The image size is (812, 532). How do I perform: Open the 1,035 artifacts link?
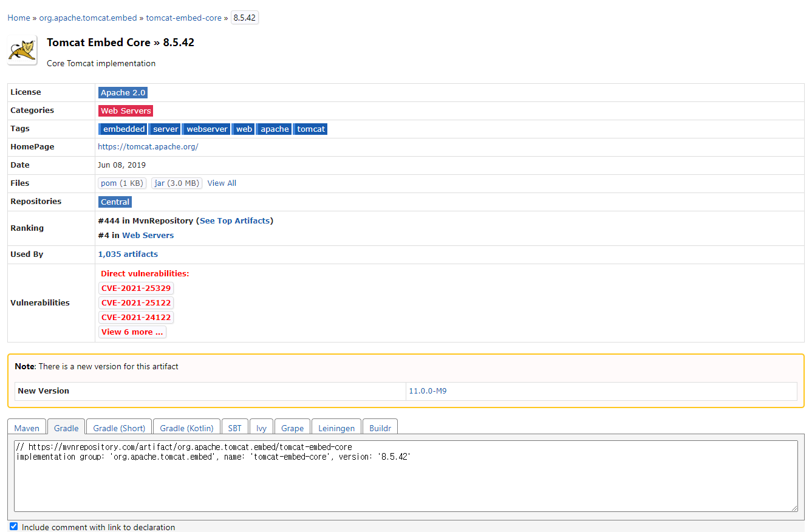point(128,254)
